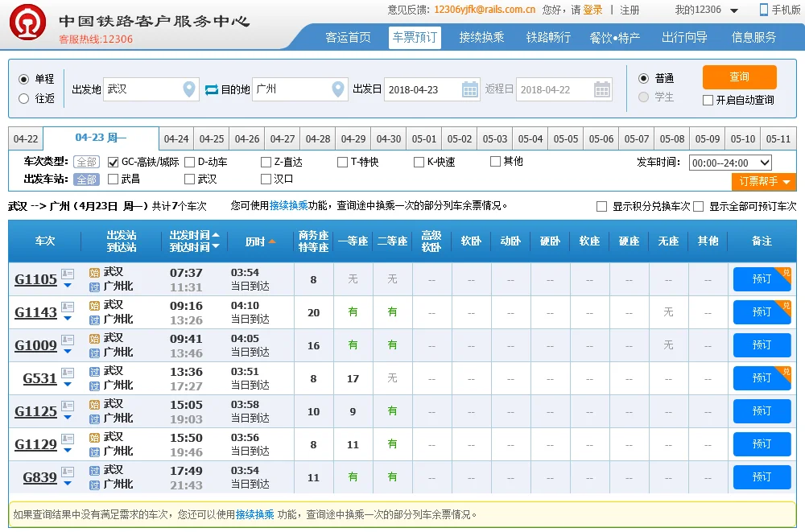Screen dimensions: 805x532
Task: Open the calendar icon next to 返程日
Action: (x=603, y=89)
